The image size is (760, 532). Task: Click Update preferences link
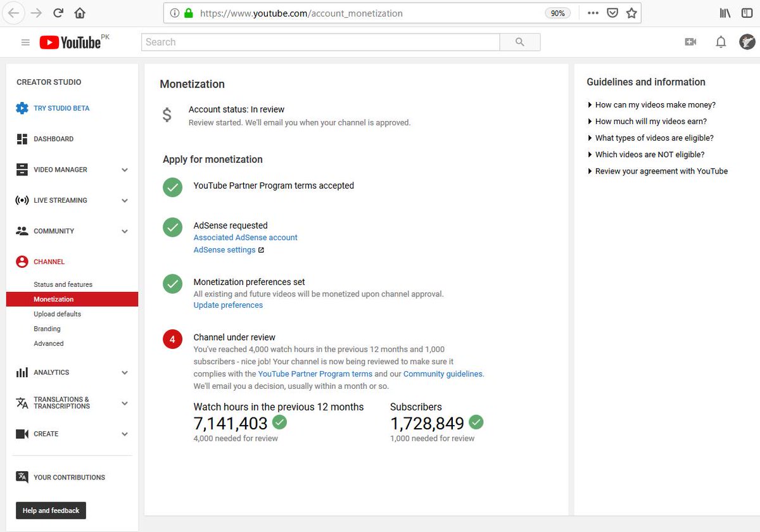pyautogui.click(x=228, y=305)
